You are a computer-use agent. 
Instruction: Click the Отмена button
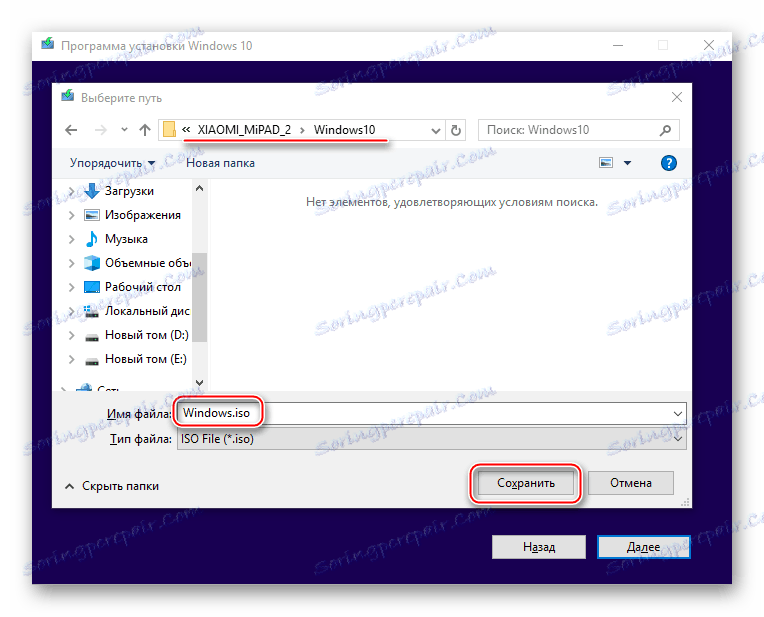tap(630, 483)
